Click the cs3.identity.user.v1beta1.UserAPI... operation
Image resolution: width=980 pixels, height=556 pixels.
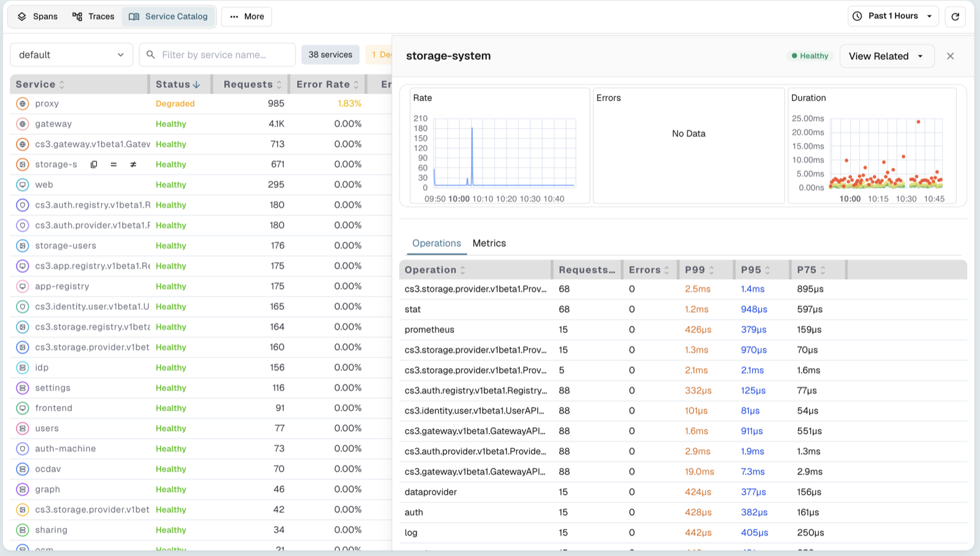pos(475,411)
